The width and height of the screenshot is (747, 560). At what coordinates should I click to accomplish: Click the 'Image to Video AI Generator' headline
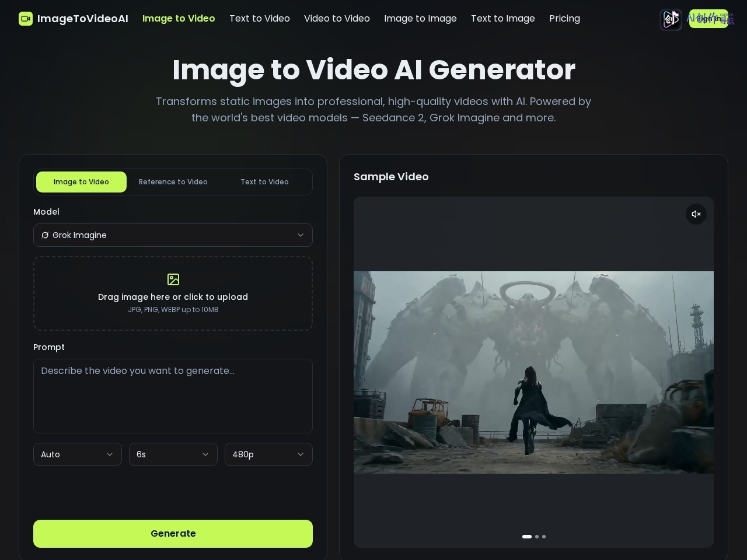(373, 70)
